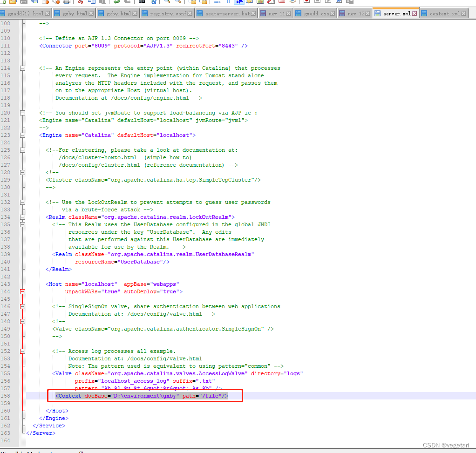Viewport: 476px width, 453px height.
Task: Click the closing </Service> tag
Action: pyautogui.click(x=49, y=426)
